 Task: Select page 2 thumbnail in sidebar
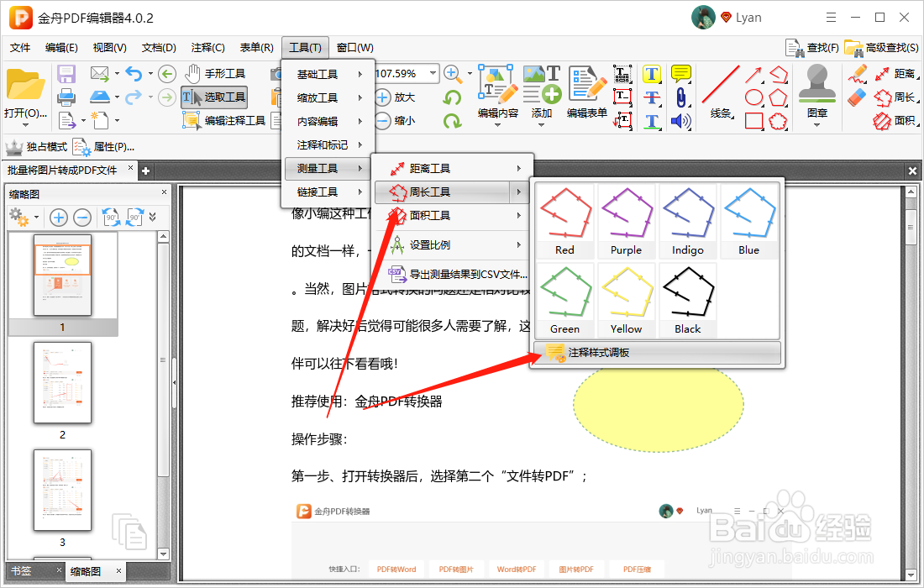tap(62, 382)
